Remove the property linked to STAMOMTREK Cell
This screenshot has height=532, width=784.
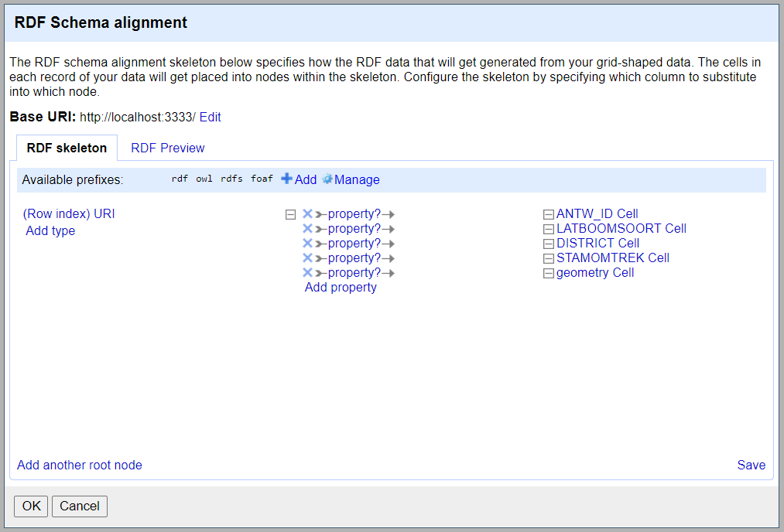(x=307, y=258)
